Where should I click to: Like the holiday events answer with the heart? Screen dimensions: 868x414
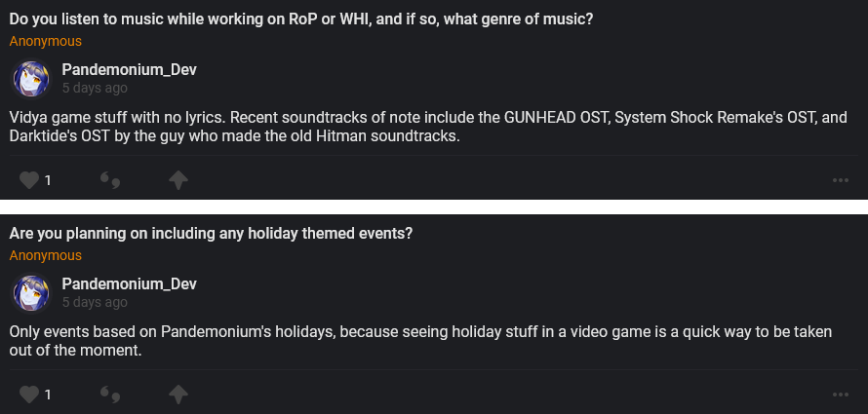coord(29,395)
